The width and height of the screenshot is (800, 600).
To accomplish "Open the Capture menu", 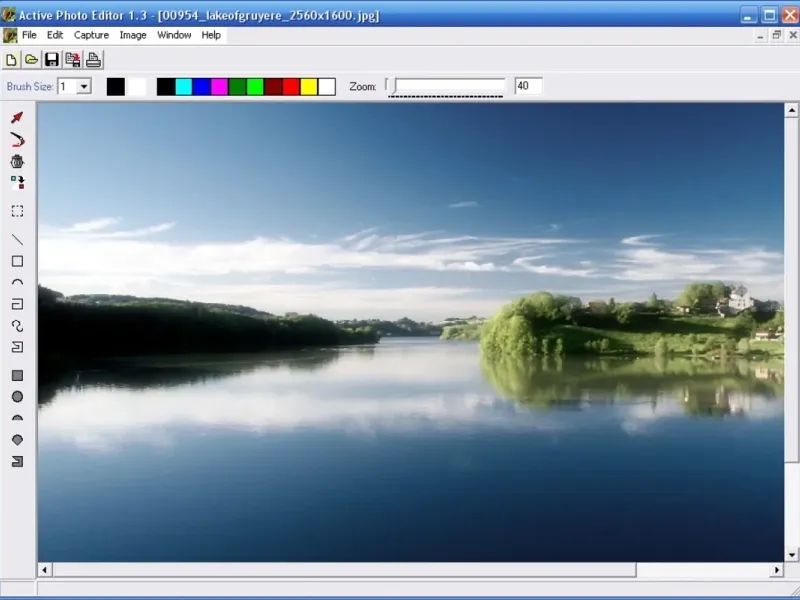I will (x=91, y=35).
